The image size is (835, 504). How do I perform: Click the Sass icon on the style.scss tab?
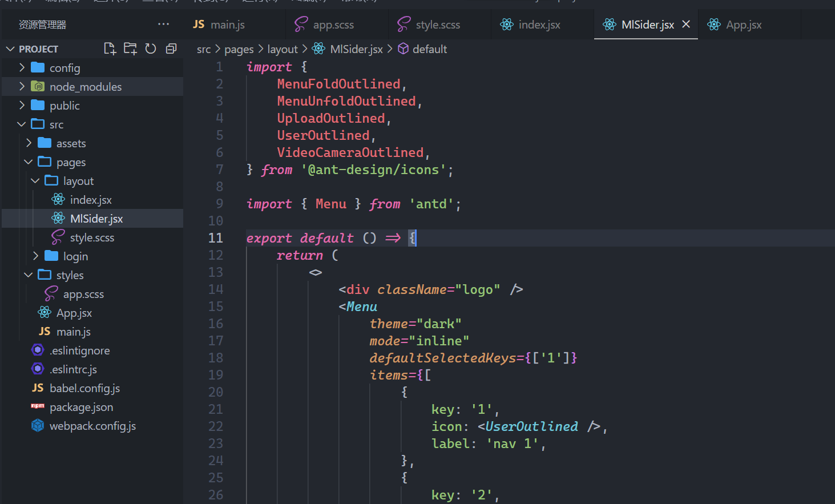[x=404, y=24]
